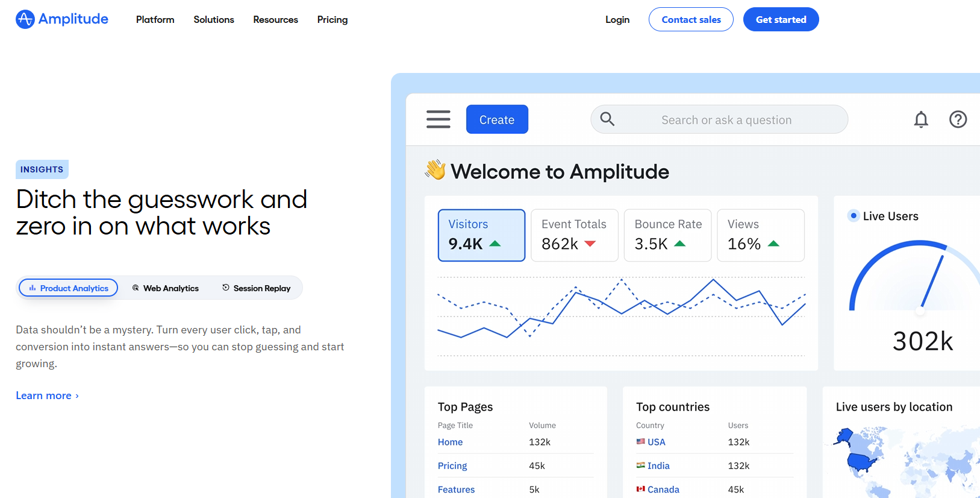
Task: Click the Get started button
Action: click(781, 19)
